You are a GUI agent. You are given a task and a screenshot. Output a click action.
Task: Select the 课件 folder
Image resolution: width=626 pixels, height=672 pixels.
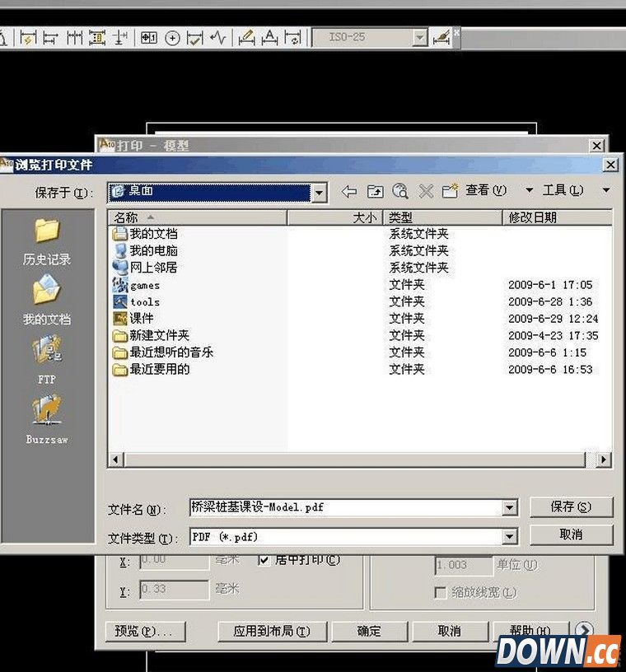[133, 319]
